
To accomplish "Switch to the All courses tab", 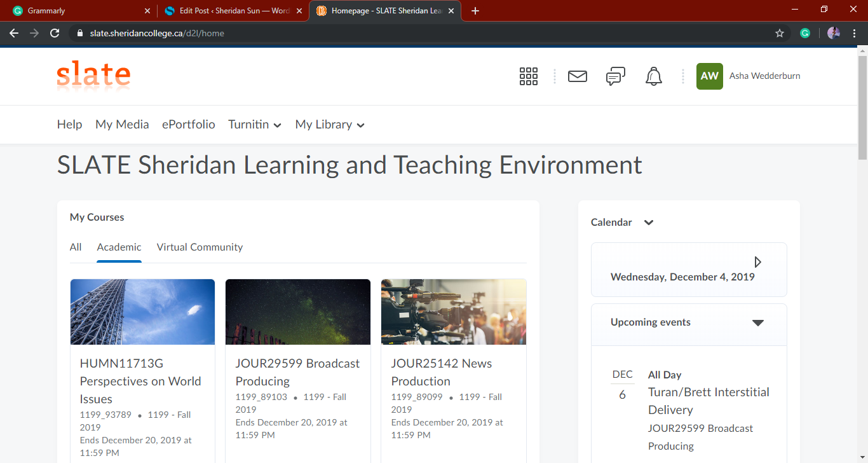I will pos(76,247).
